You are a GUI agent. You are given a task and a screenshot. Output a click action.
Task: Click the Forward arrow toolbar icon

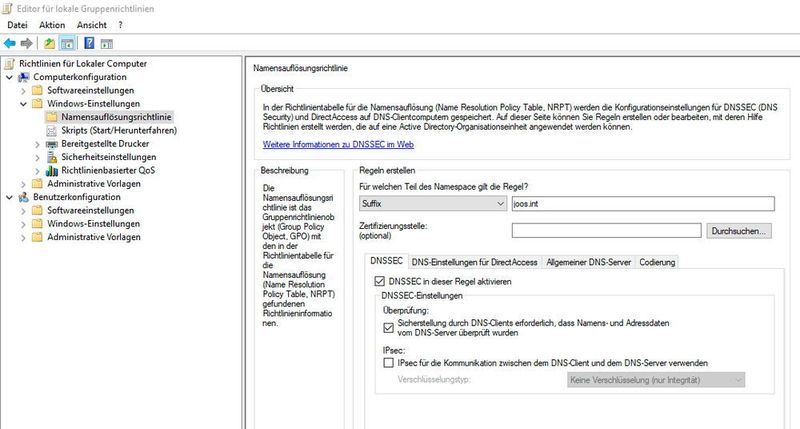pos(27,43)
